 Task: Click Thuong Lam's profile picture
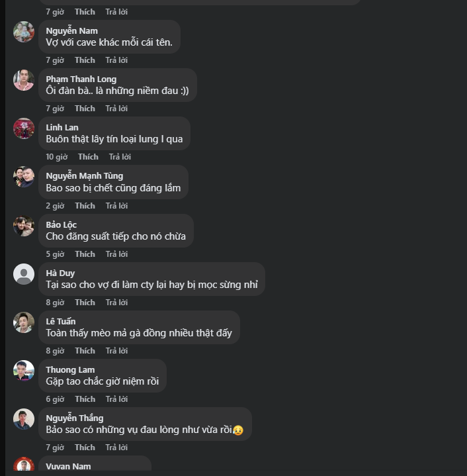pos(24,371)
